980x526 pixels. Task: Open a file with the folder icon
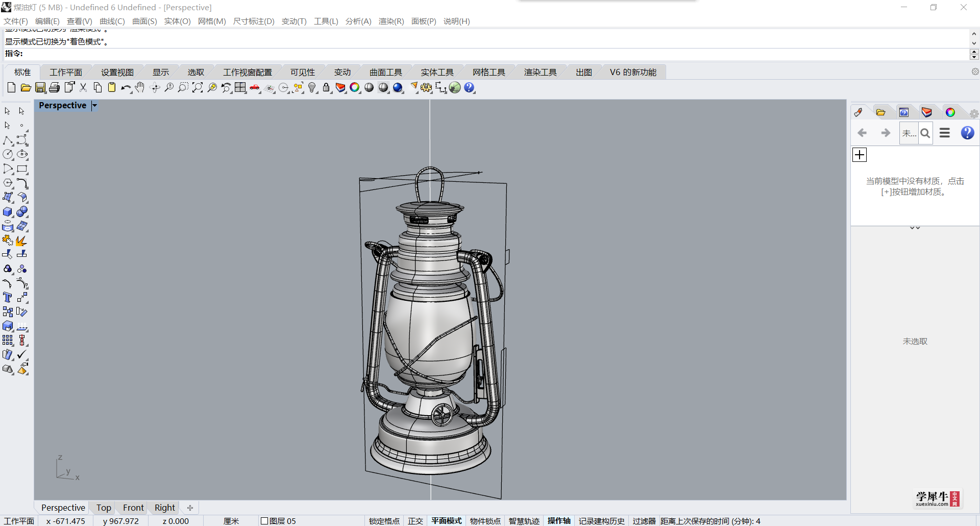tap(26, 88)
